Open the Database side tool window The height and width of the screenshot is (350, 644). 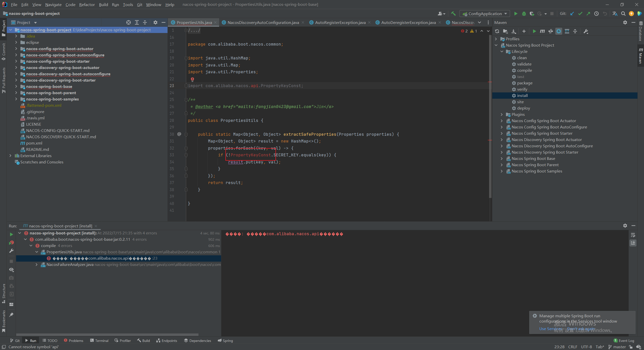641,31
